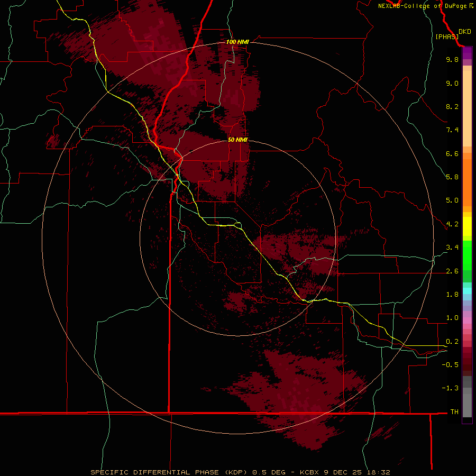Click the 1.0 legend value

pyautogui.click(x=452, y=318)
